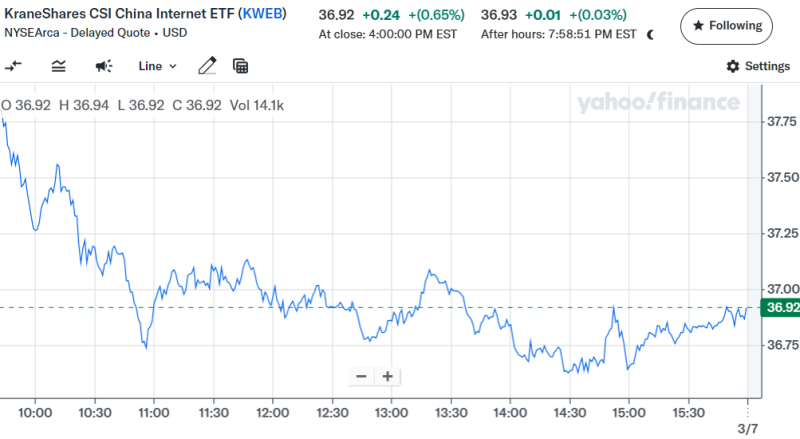Click the 3/7 date marker
The image size is (800, 439).
pos(748,427)
